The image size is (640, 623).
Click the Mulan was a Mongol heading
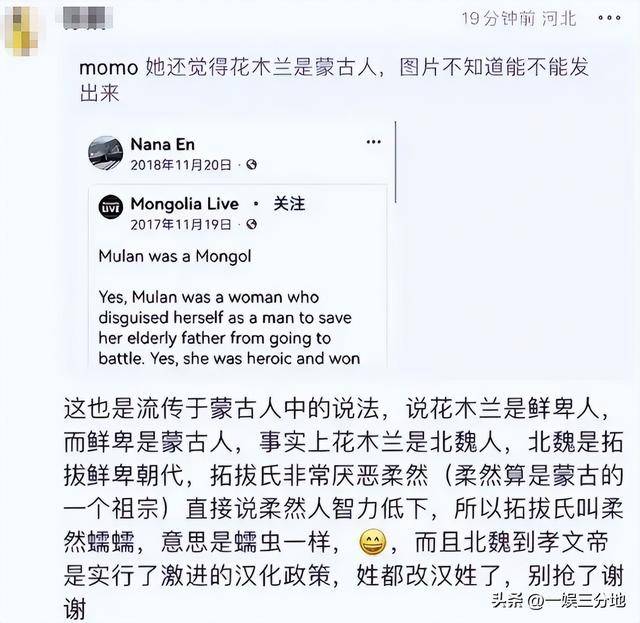click(175, 256)
